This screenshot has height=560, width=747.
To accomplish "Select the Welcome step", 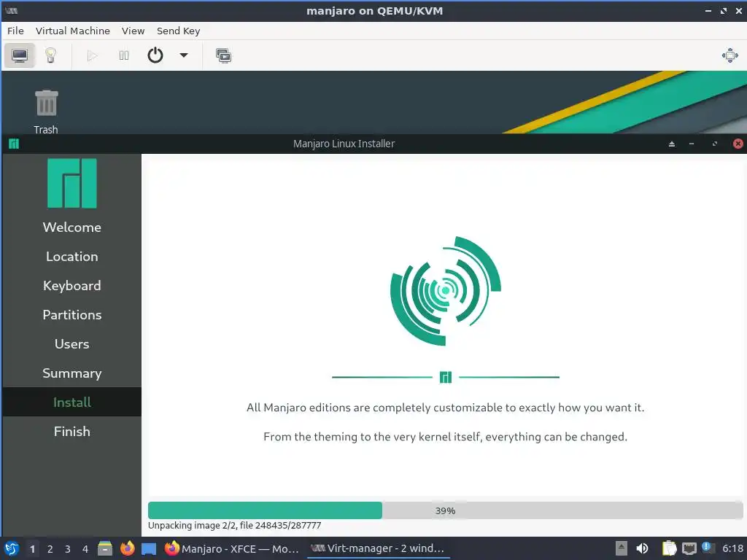I will [x=72, y=227].
